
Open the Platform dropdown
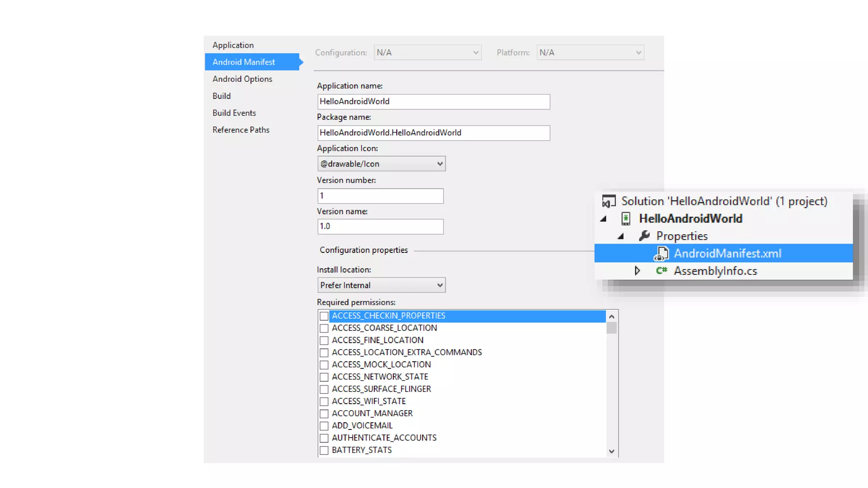pos(590,53)
